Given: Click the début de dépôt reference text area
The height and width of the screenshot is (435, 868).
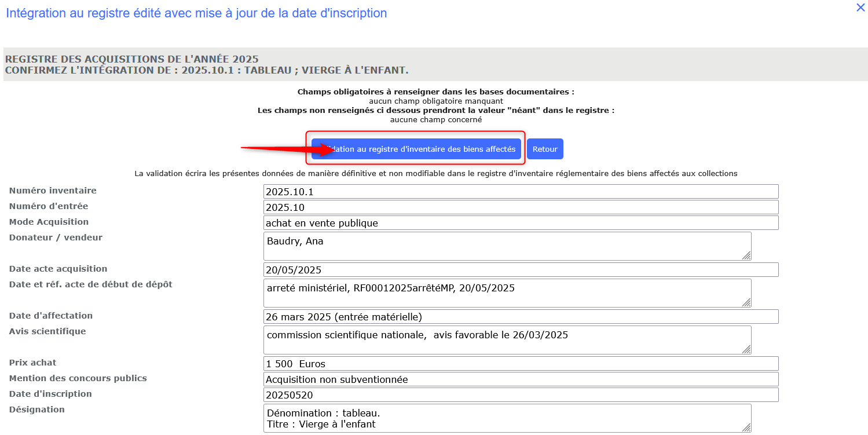Looking at the screenshot, I should pos(507,293).
